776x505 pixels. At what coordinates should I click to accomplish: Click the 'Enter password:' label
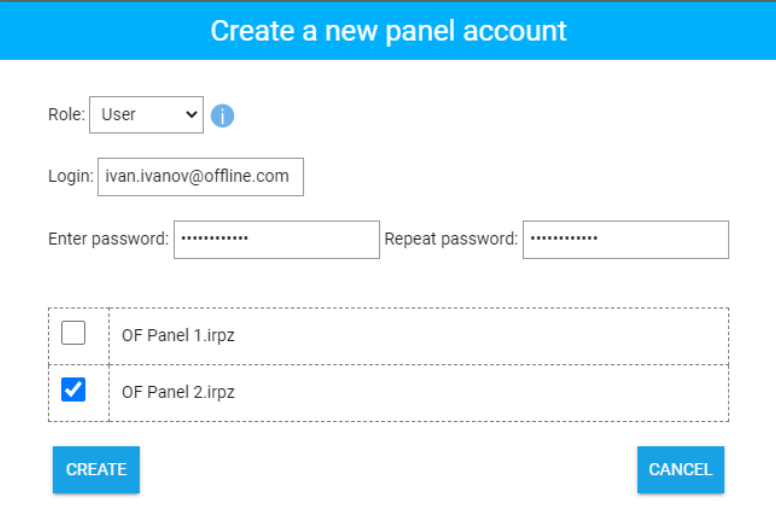pyautogui.click(x=108, y=239)
